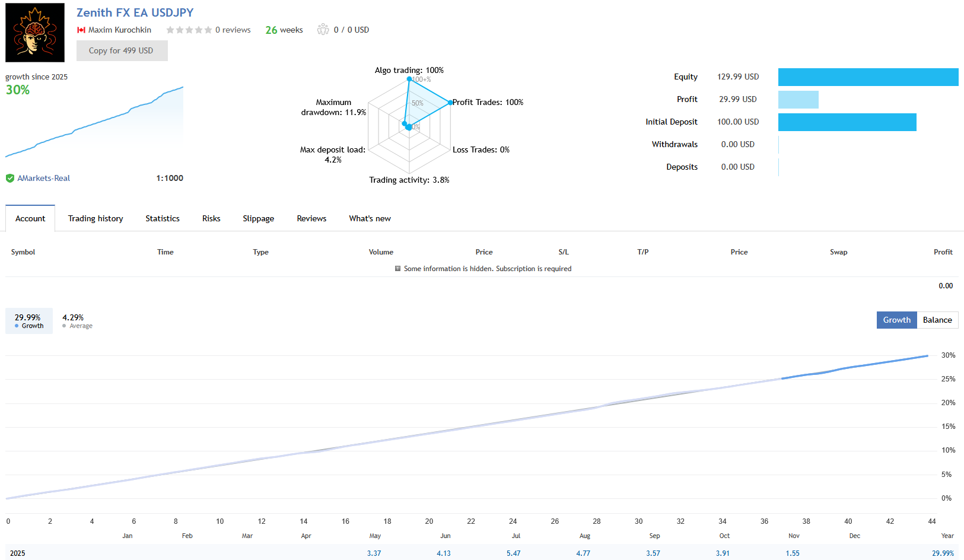Click the subscribers group icon

(x=323, y=30)
